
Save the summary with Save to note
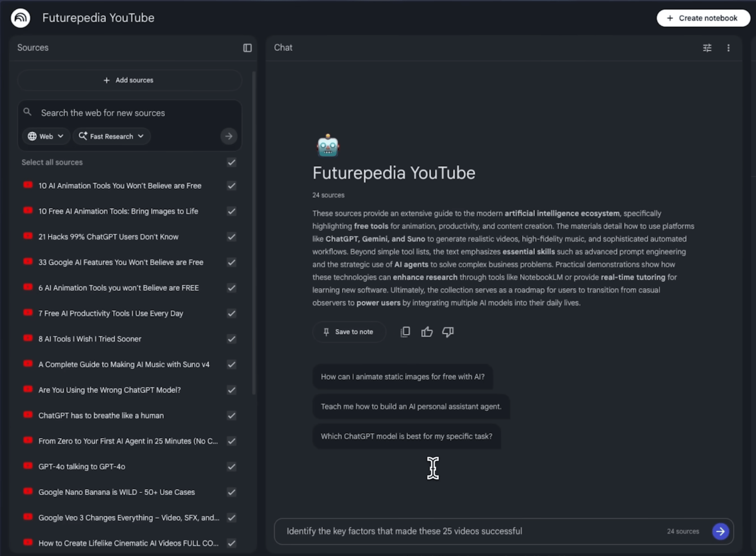[x=349, y=332]
